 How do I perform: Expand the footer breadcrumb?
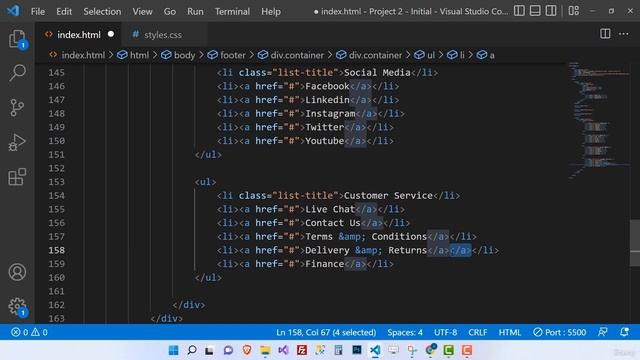click(227, 55)
